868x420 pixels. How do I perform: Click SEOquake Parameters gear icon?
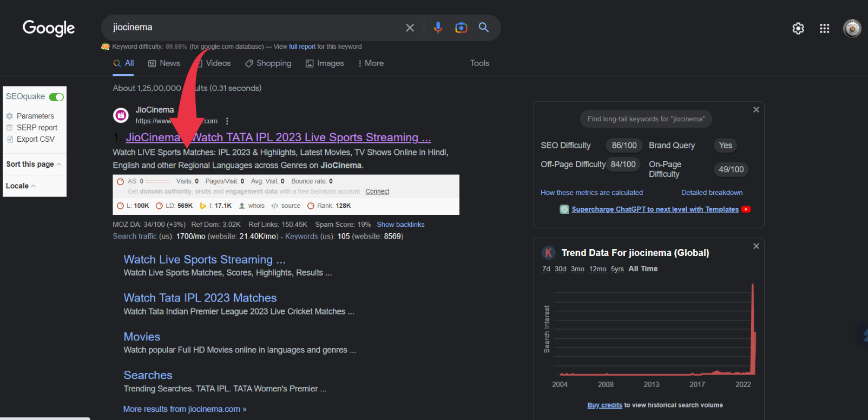click(x=9, y=116)
